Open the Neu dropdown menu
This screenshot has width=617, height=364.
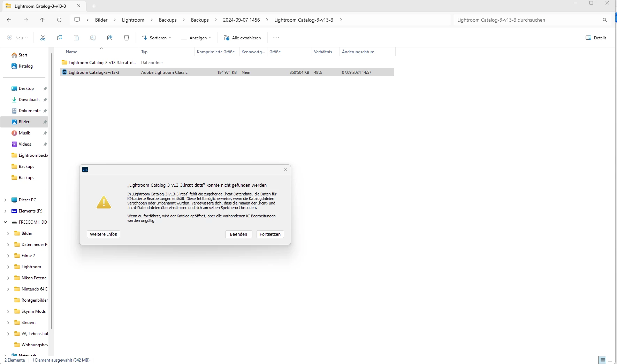tap(17, 38)
